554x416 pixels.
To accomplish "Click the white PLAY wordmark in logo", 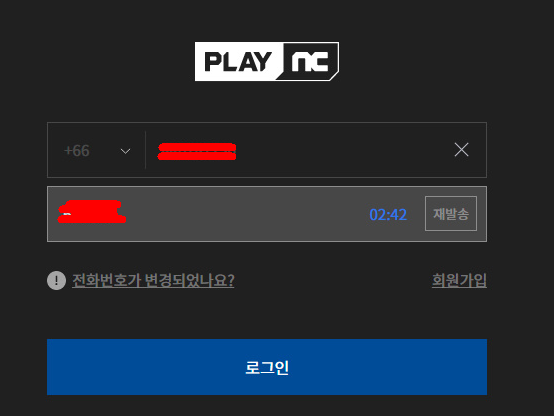I will [238, 62].
